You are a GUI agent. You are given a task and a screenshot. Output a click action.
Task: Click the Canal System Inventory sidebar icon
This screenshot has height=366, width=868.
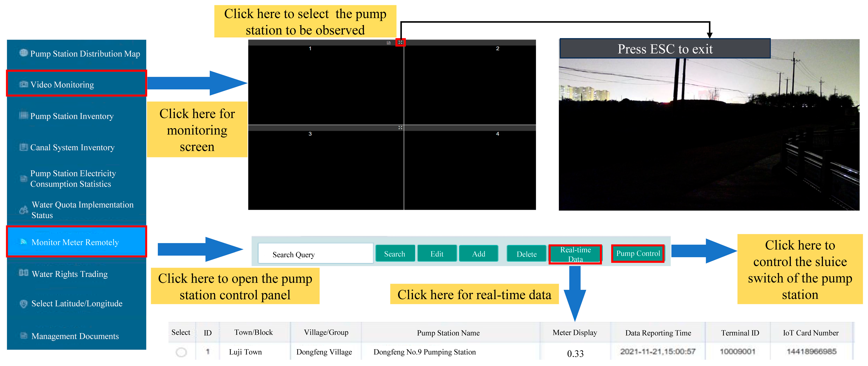(23, 147)
